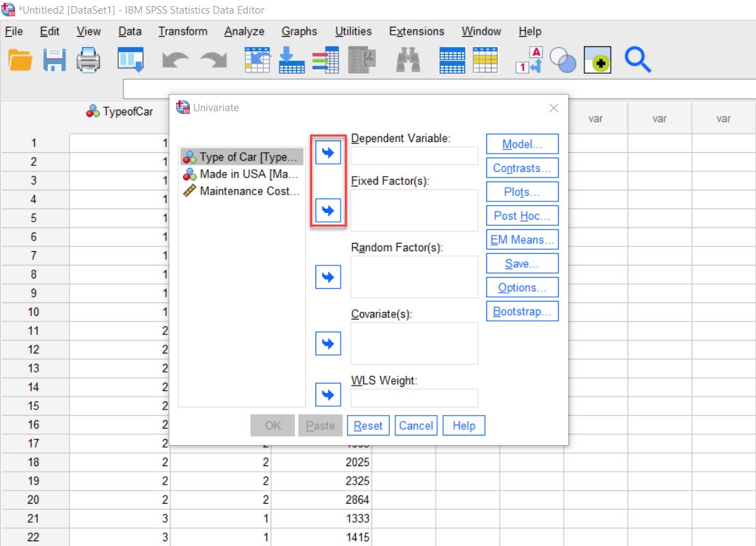Open data document folder icon
The width and height of the screenshot is (756, 546).
[x=20, y=61]
